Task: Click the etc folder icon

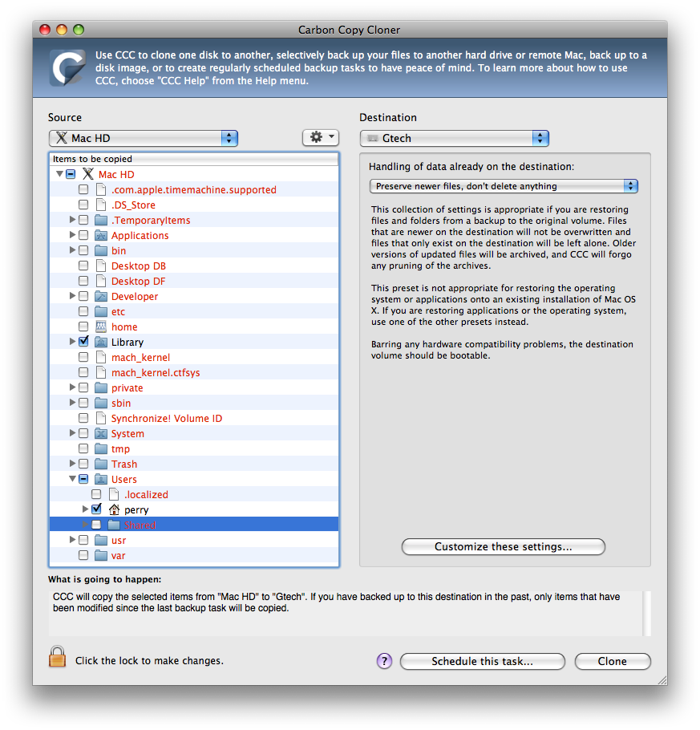Action: 101,311
